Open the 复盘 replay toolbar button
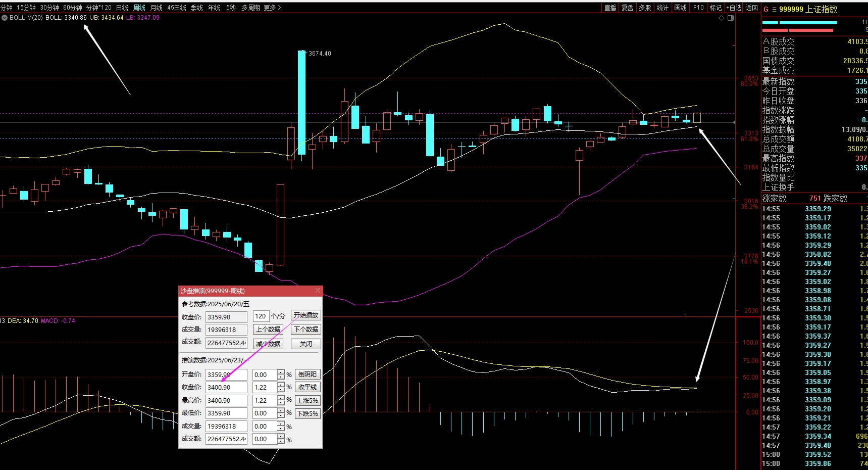This screenshot has width=868, height=470. 628,8
